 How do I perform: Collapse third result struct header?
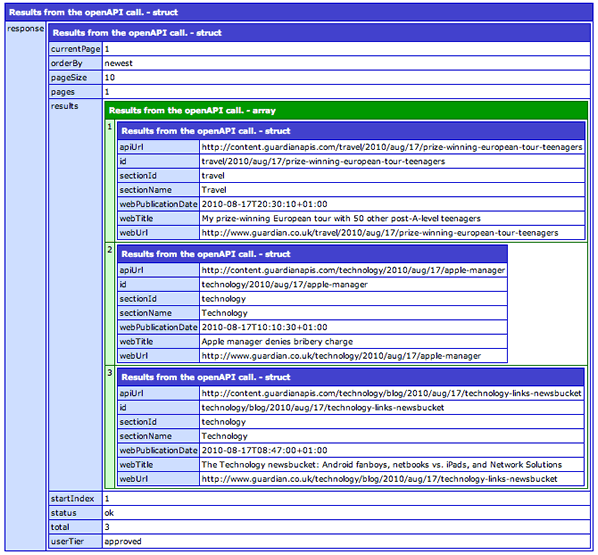pos(350,377)
